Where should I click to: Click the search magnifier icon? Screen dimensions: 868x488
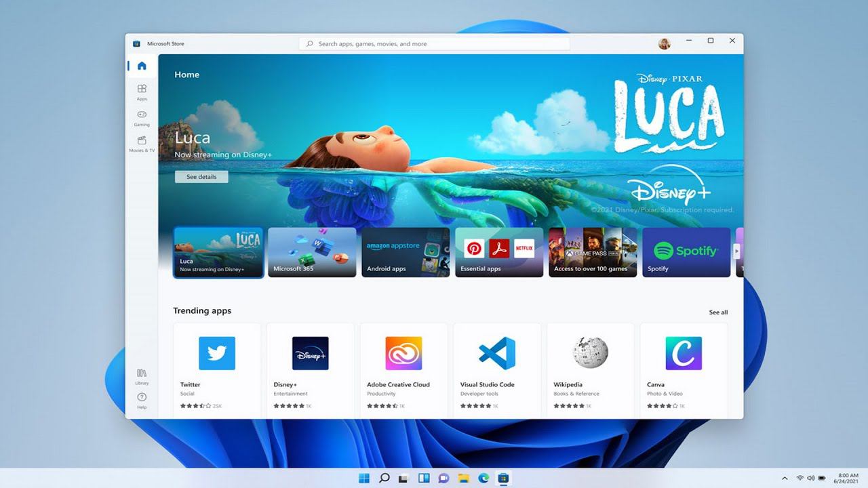(x=310, y=43)
